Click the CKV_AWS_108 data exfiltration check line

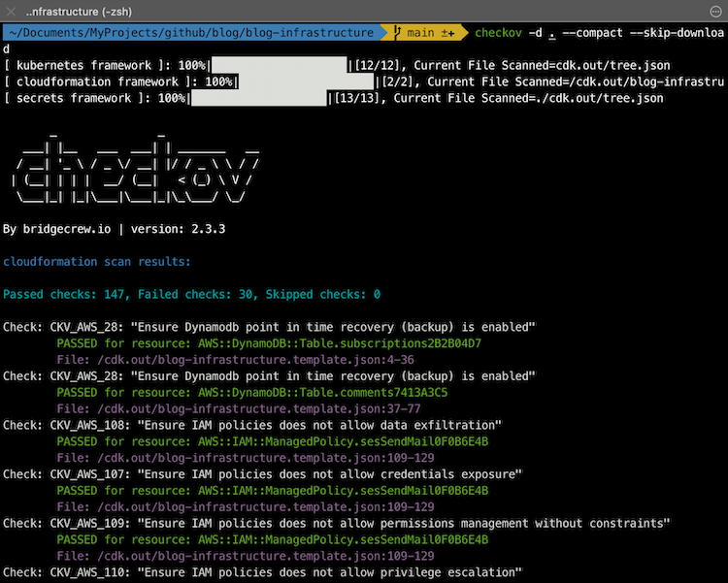(252, 425)
